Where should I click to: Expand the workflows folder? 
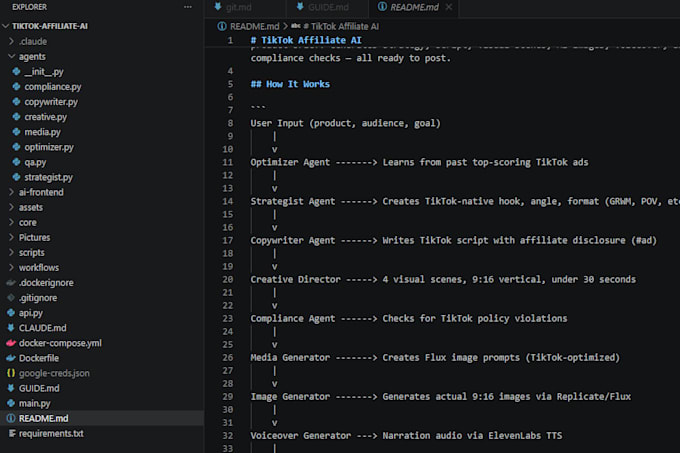tap(12, 267)
